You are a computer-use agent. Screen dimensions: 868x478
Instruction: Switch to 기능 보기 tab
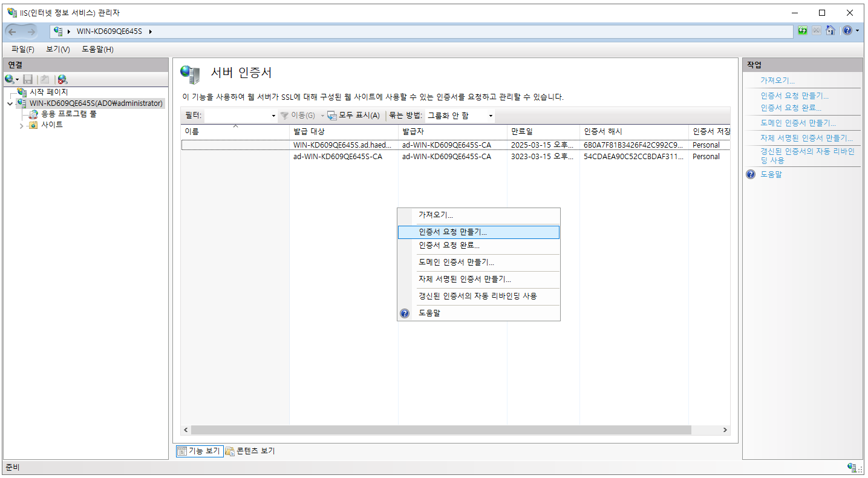coord(199,451)
